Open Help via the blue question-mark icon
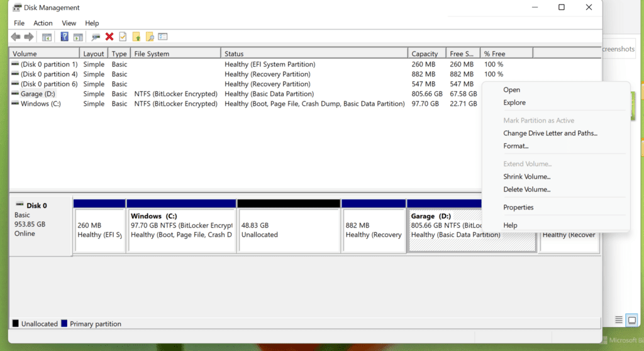The width and height of the screenshot is (644, 351). pyautogui.click(x=65, y=36)
